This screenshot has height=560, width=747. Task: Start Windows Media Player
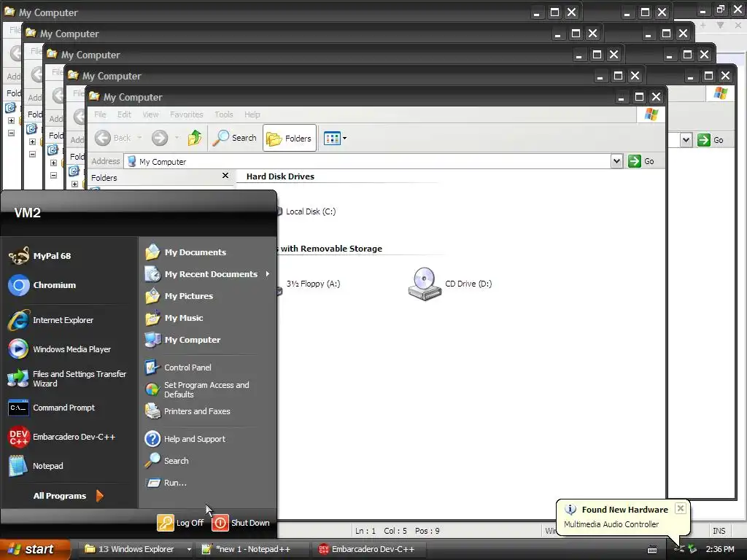click(x=60, y=349)
